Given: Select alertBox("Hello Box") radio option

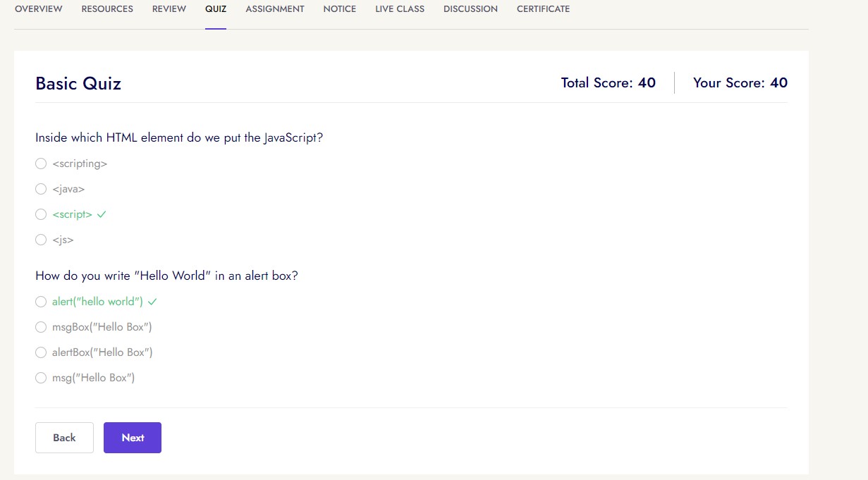Looking at the screenshot, I should pyautogui.click(x=41, y=352).
